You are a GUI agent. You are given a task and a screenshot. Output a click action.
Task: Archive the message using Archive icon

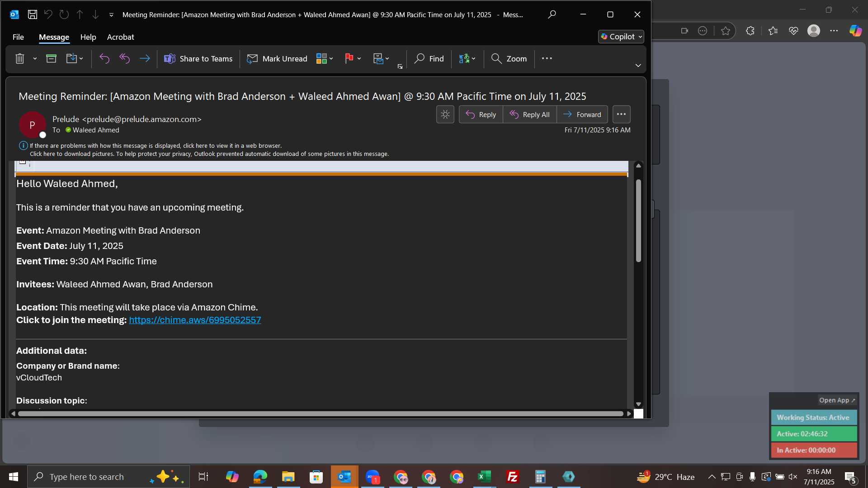[x=52, y=59]
